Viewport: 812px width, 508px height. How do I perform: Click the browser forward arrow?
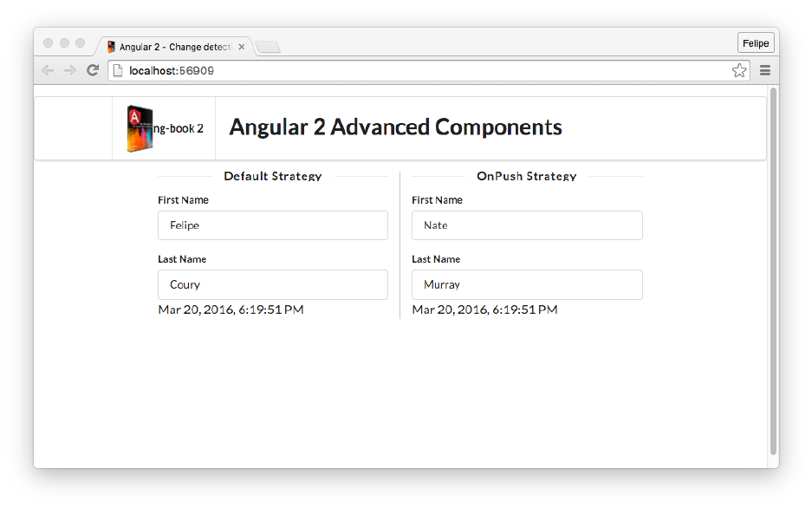click(70, 70)
